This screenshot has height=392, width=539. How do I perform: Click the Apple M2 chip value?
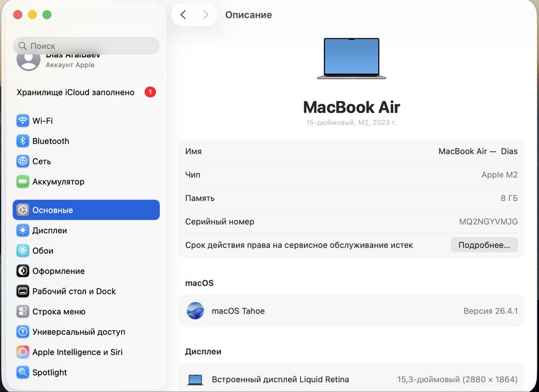pyautogui.click(x=499, y=175)
